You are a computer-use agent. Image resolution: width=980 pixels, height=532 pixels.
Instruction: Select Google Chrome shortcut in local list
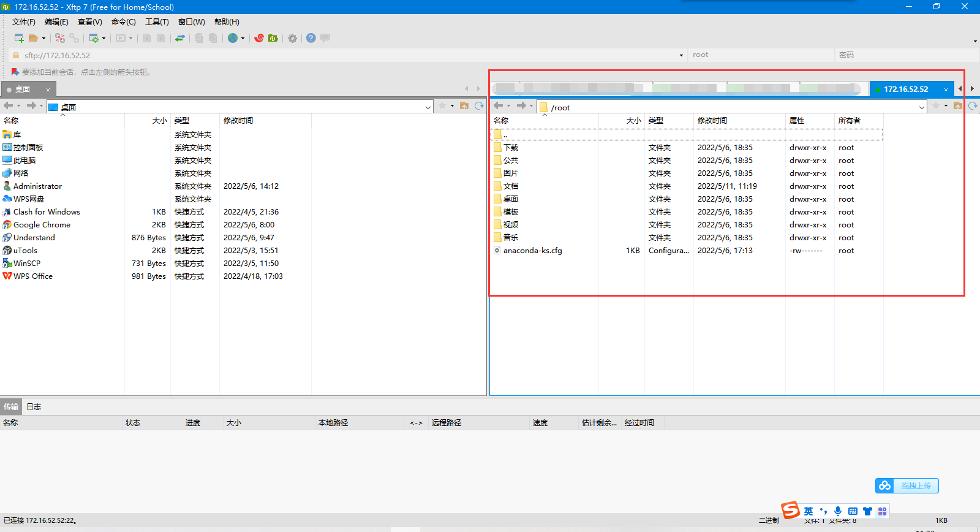(42, 225)
